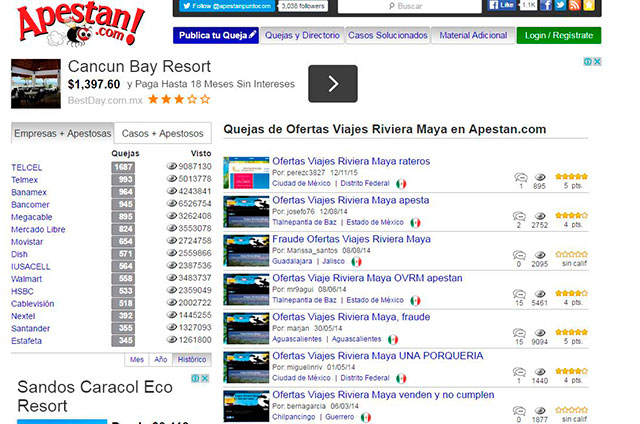Click Login / Registrate button

[558, 36]
